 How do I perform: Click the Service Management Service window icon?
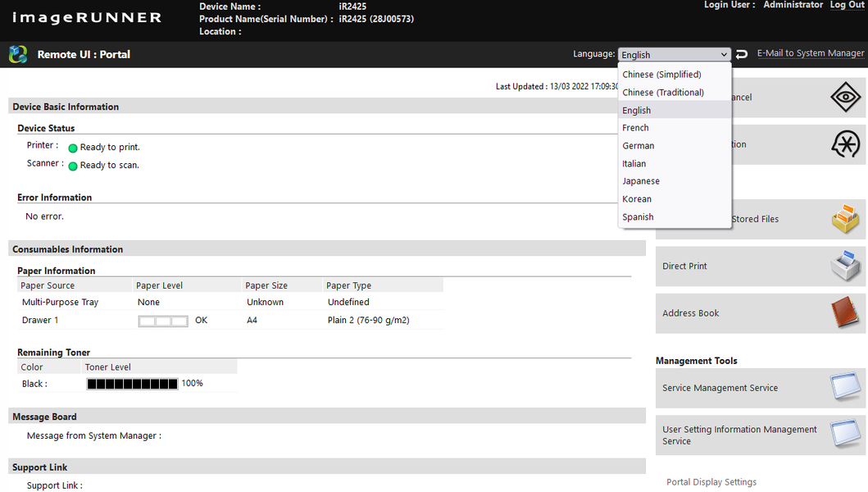(x=845, y=387)
